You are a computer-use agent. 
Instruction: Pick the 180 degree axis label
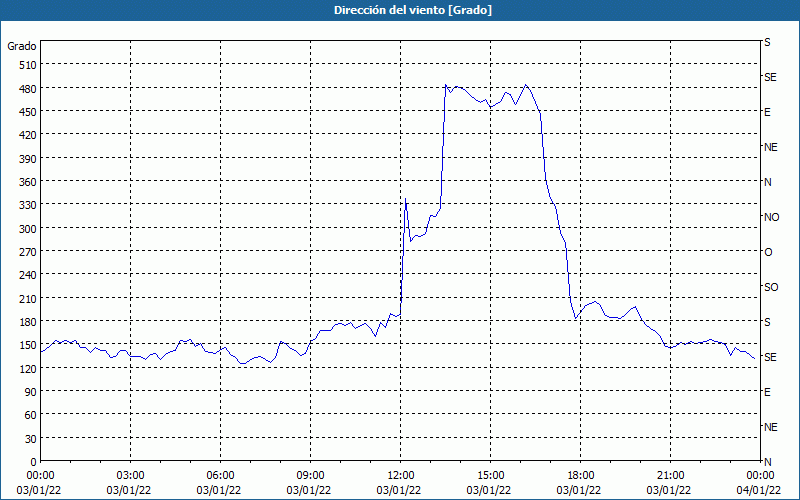tap(28, 321)
